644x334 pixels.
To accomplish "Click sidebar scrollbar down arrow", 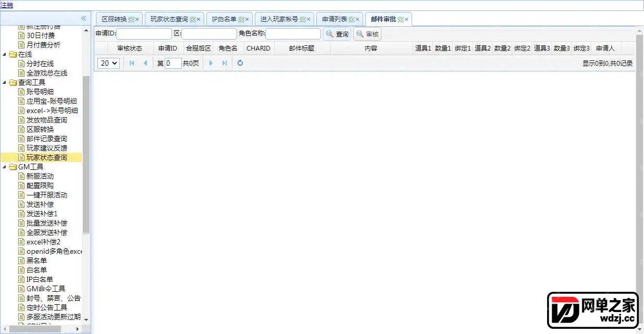I will (x=86, y=319).
